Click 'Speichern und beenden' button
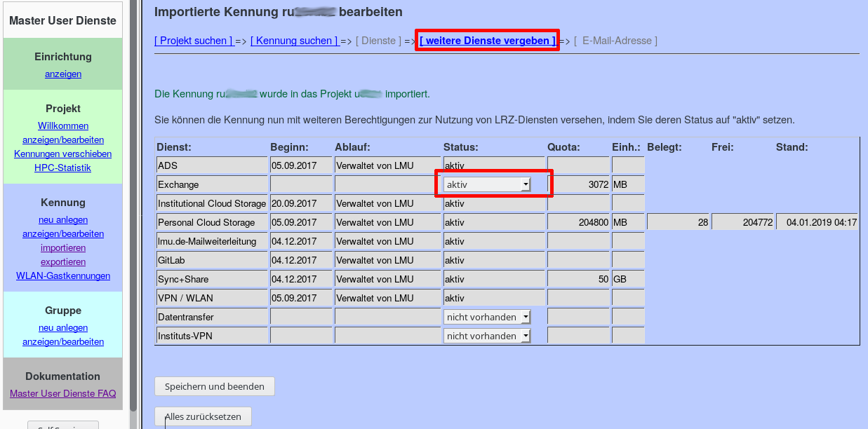The image size is (868, 429). click(x=214, y=386)
